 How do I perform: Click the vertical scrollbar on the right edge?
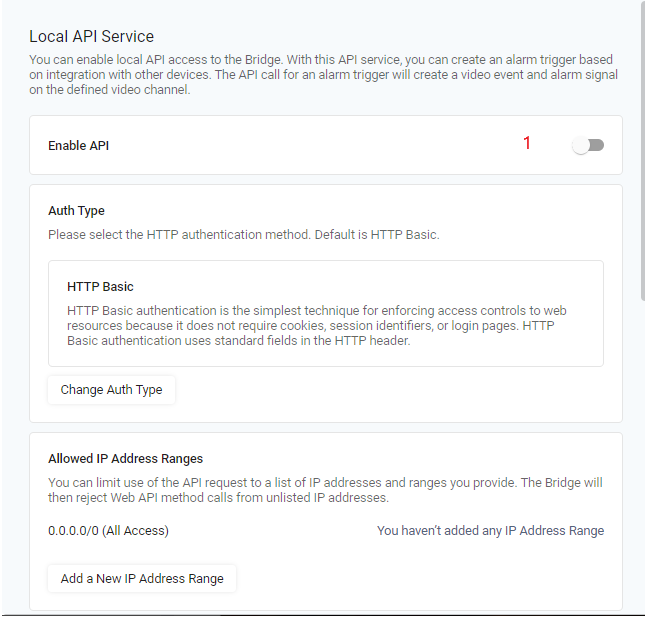643,150
